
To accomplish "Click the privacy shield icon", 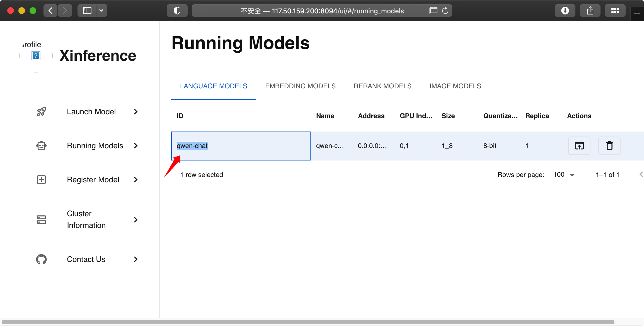I will [x=177, y=11].
